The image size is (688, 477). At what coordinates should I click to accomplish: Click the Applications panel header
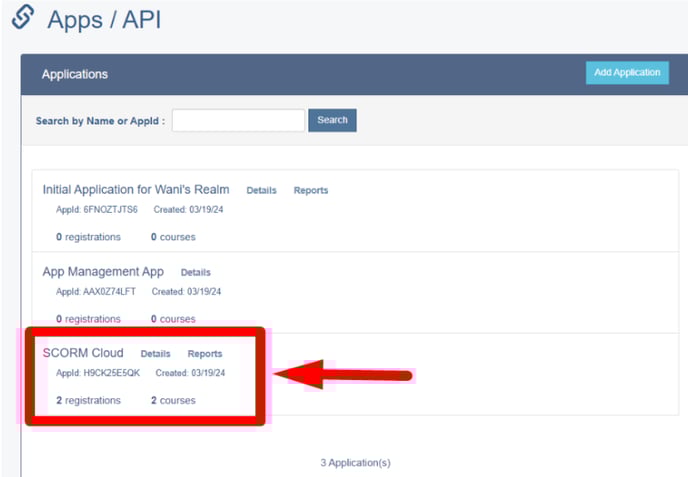pyautogui.click(x=355, y=74)
